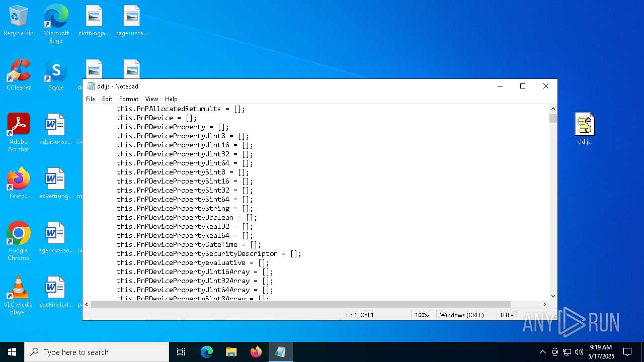Click the horizontal scrollbar left arrow
Image resolution: width=644 pixels, height=362 pixels.
point(87,304)
